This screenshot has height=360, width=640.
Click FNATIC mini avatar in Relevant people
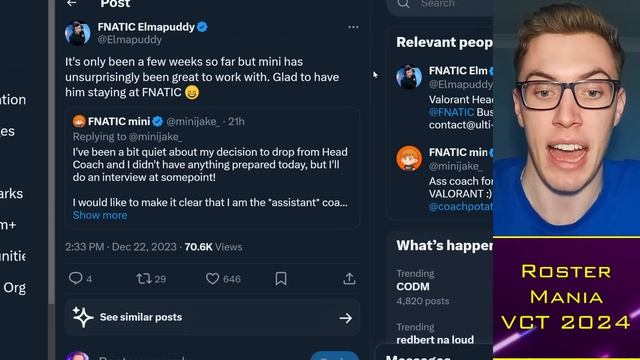point(409,158)
